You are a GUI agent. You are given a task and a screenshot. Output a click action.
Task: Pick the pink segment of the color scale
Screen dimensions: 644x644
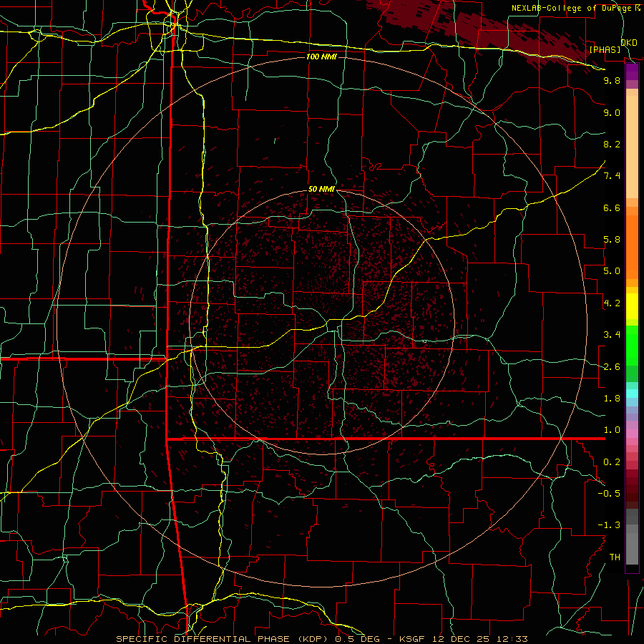pyautogui.click(x=632, y=434)
